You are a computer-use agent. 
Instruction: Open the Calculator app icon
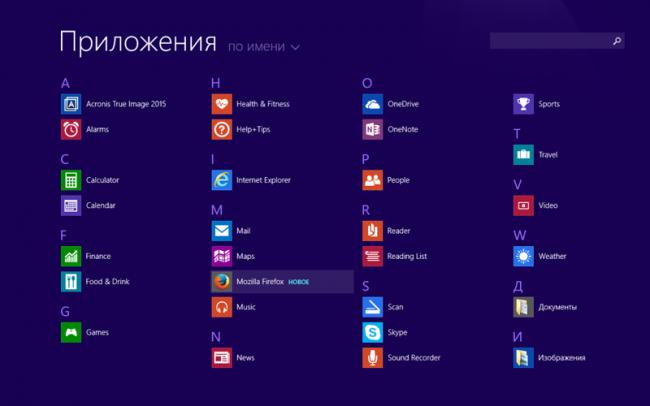coord(71,180)
